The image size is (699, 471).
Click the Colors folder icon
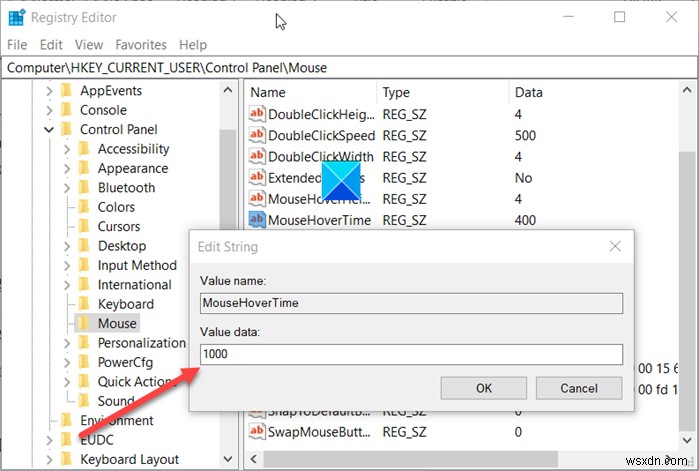tap(84, 207)
